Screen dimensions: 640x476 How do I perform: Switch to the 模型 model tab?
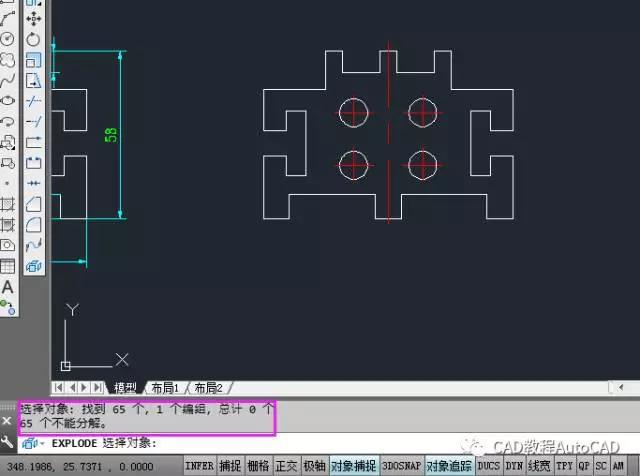(x=125, y=387)
